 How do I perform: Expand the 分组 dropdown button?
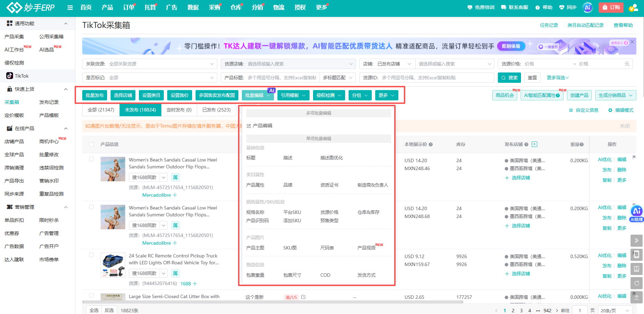point(360,95)
